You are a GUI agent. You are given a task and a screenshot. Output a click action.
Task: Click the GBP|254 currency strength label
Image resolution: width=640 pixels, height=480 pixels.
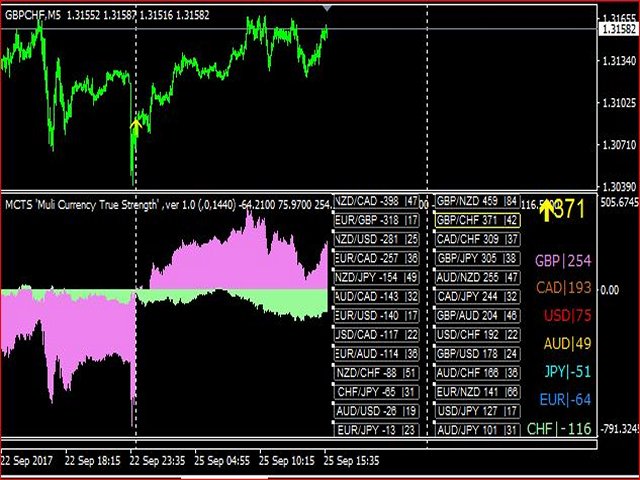point(563,261)
